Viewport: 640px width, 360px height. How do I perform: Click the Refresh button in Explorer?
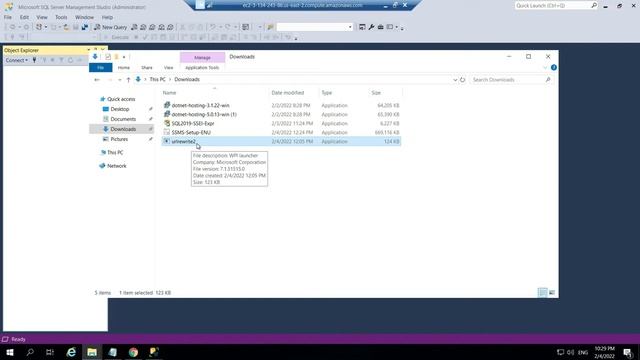click(x=462, y=80)
